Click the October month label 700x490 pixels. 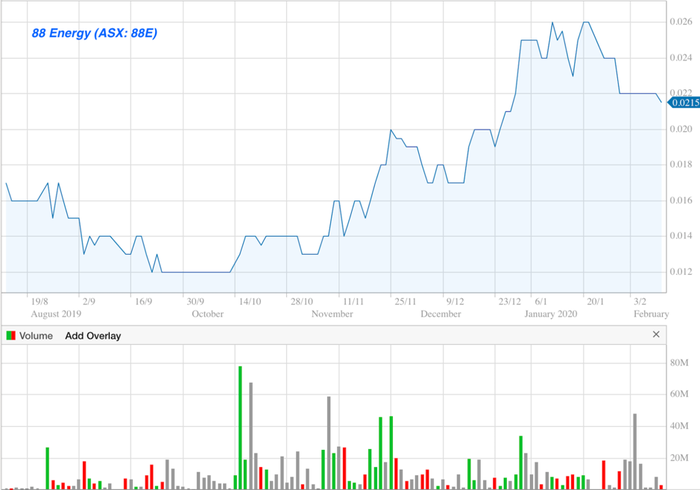[x=208, y=314]
